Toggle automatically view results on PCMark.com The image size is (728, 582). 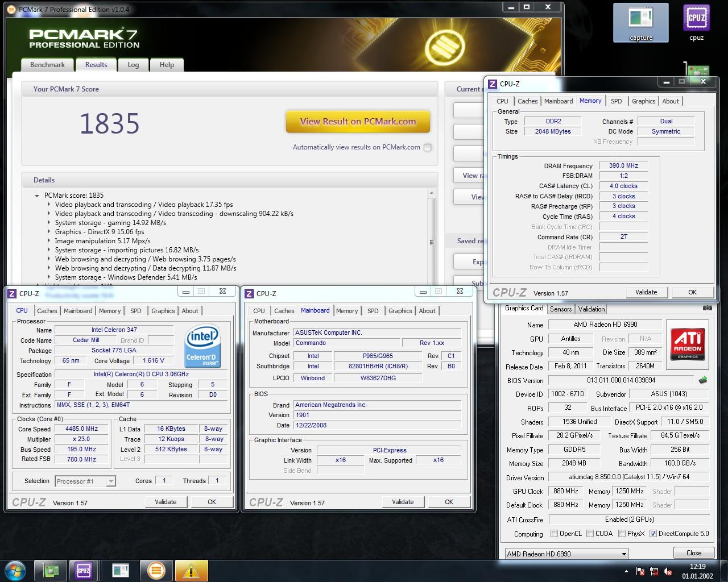click(x=428, y=147)
